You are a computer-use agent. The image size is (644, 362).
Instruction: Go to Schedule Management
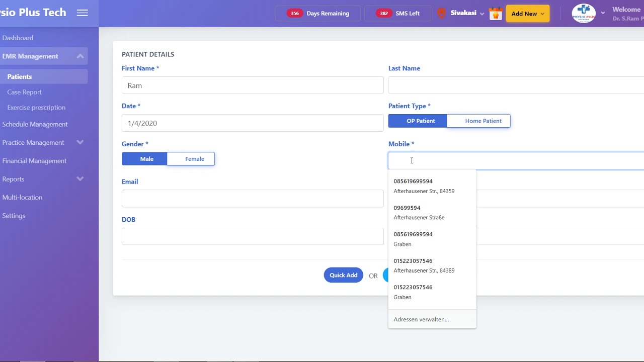(35, 124)
